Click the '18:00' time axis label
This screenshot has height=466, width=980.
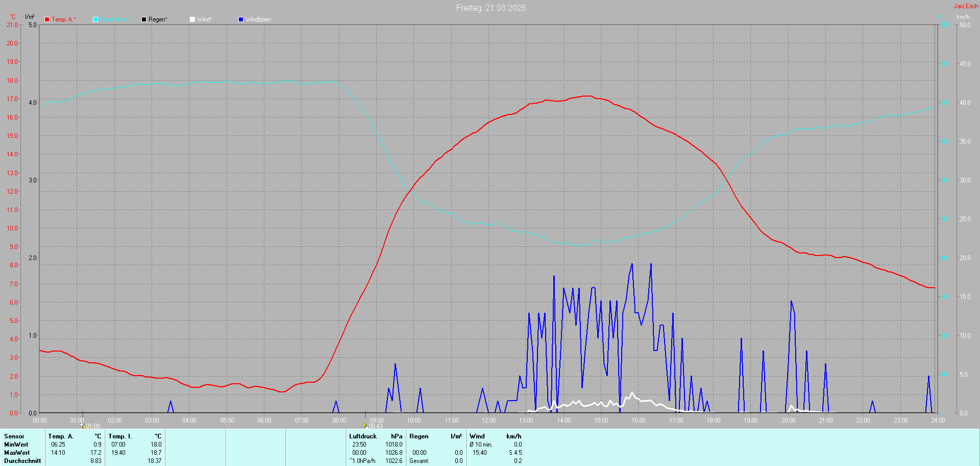coord(714,421)
